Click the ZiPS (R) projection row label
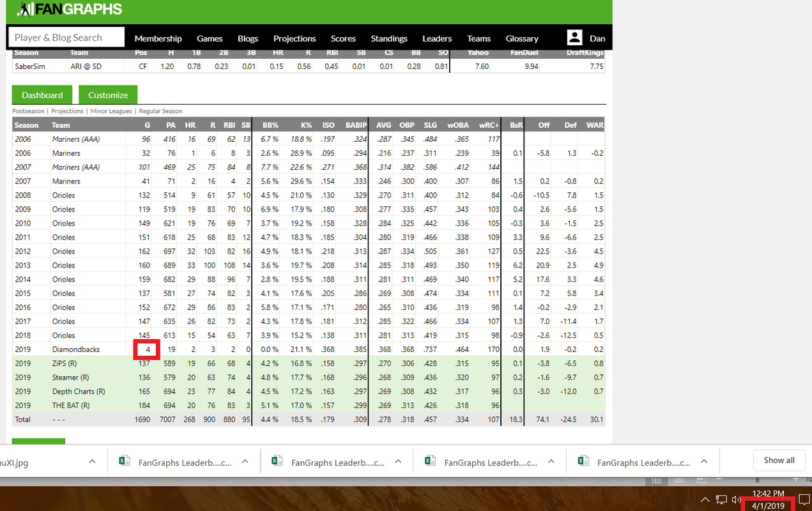The height and width of the screenshot is (511, 812). (x=65, y=364)
